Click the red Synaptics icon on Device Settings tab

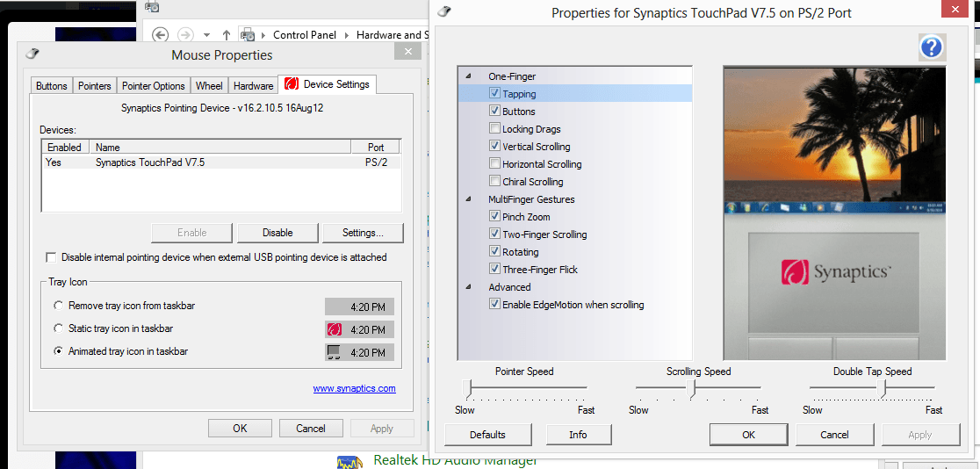tap(291, 83)
